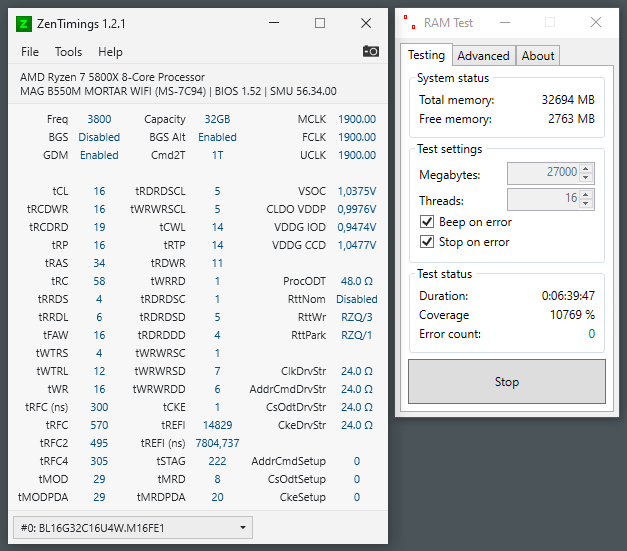Image resolution: width=627 pixels, height=551 pixels.
Task: Increase Megabytes value with the up arrow
Action: pyautogui.click(x=585, y=169)
